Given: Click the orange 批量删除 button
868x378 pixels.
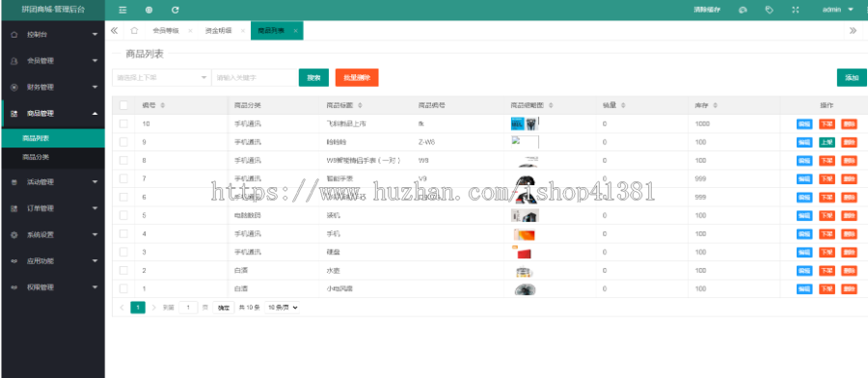Looking at the screenshot, I should pyautogui.click(x=357, y=77).
